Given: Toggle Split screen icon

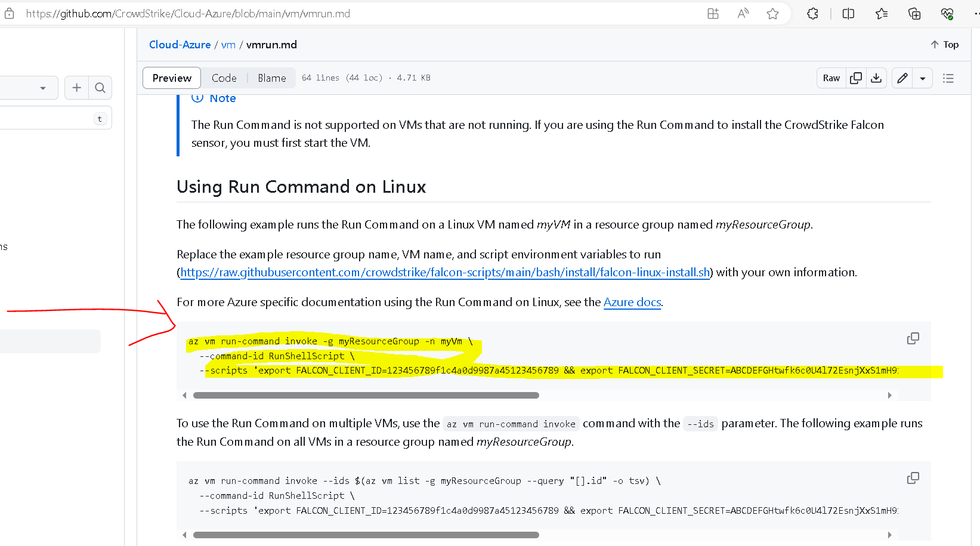Looking at the screenshot, I should point(848,13).
